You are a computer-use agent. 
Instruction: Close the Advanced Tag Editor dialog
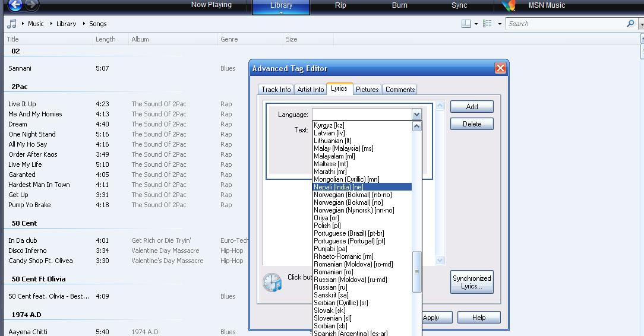click(500, 68)
